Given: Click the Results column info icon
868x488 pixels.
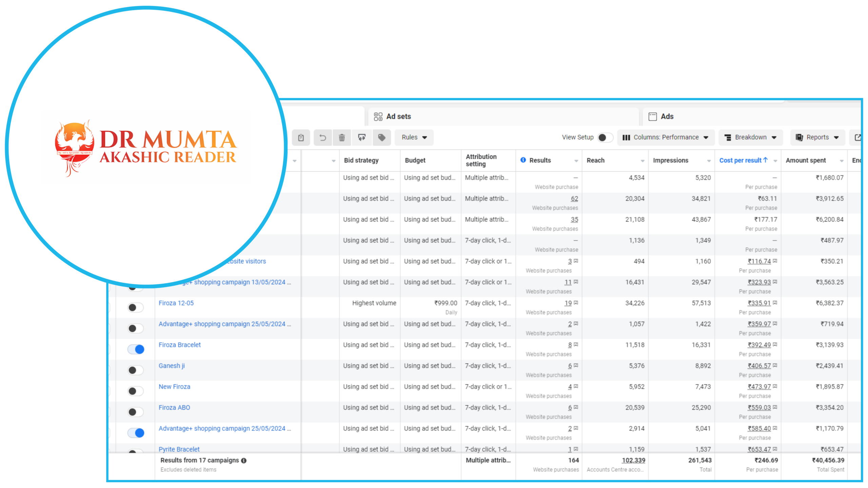Looking at the screenshot, I should pyautogui.click(x=523, y=160).
